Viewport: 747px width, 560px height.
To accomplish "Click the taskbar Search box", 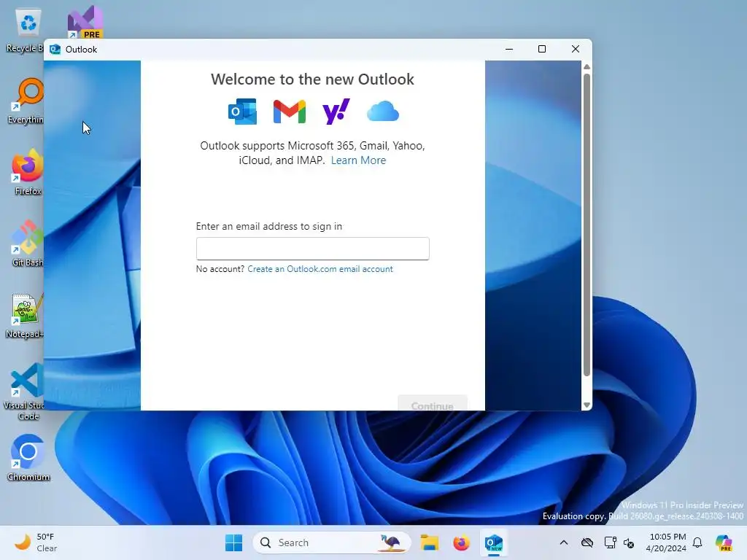I will (x=332, y=542).
